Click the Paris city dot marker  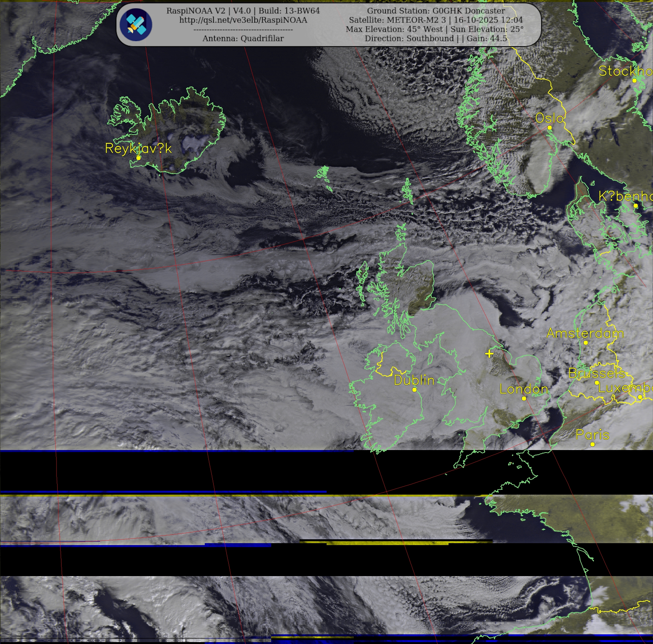coord(592,444)
